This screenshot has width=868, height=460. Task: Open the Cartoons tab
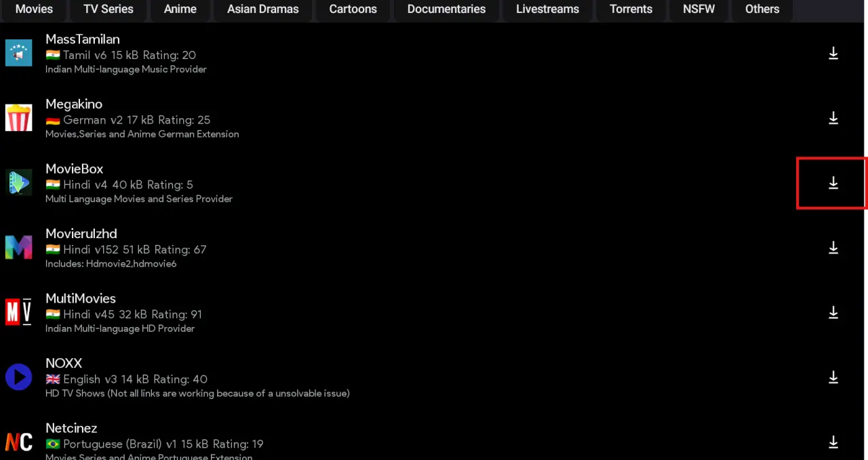click(x=353, y=9)
